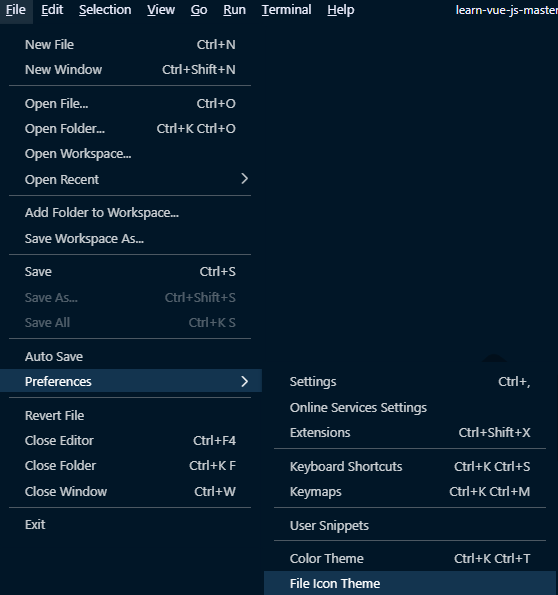Open the View menu
This screenshot has height=595, width=558.
coord(161,10)
